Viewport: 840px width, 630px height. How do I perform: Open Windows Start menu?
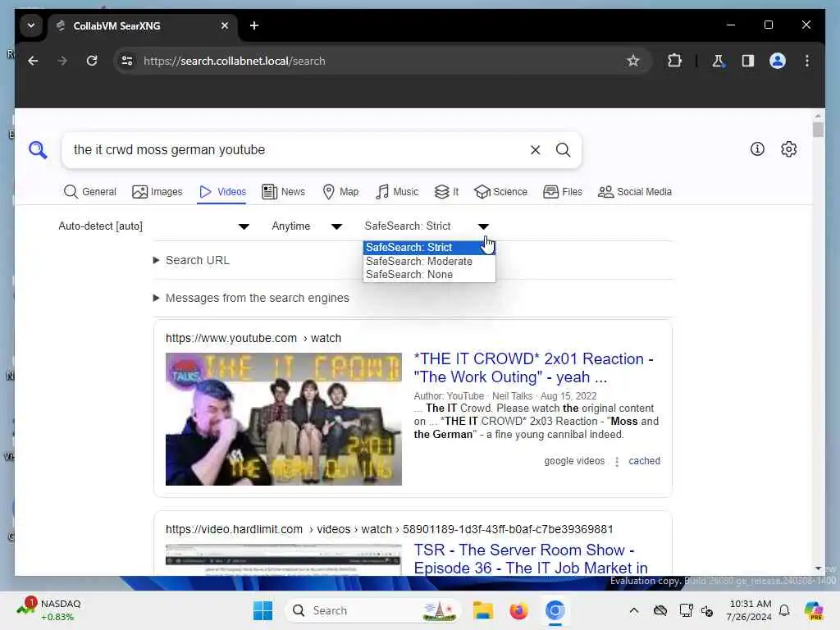(262, 610)
